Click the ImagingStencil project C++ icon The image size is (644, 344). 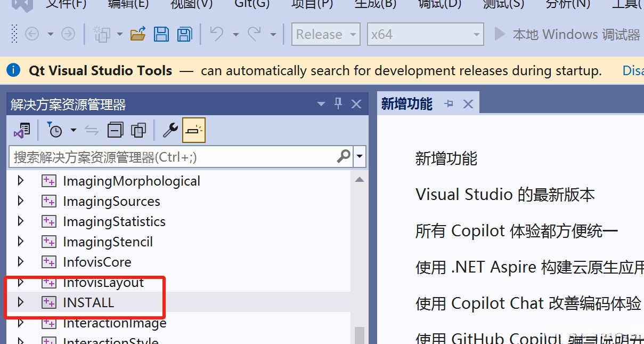49,242
